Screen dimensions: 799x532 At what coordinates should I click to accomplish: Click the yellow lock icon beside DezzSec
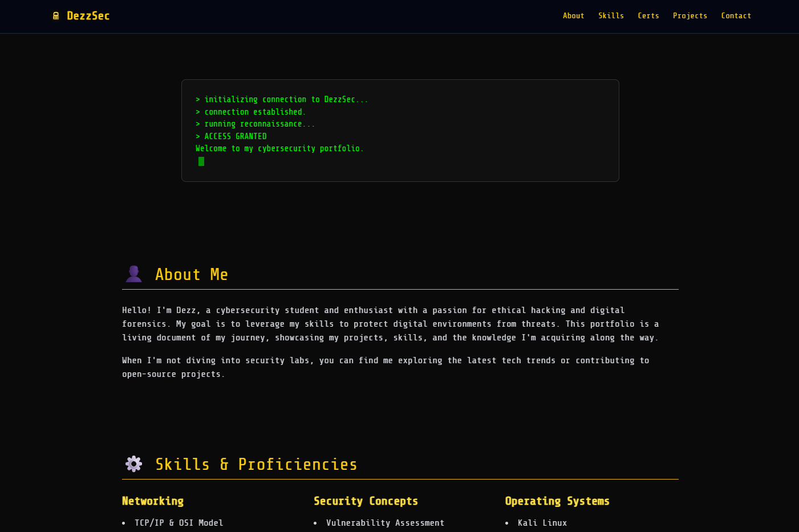coord(56,16)
